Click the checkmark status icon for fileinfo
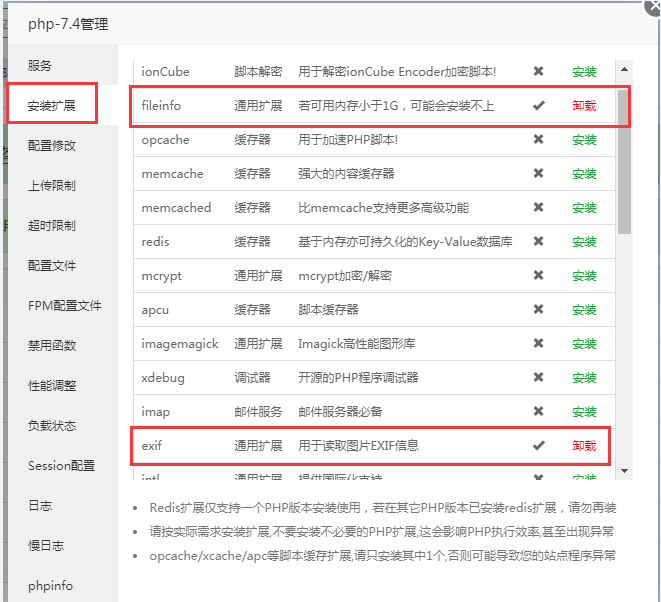This screenshot has width=661, height=602. click(x=539, y=106)
